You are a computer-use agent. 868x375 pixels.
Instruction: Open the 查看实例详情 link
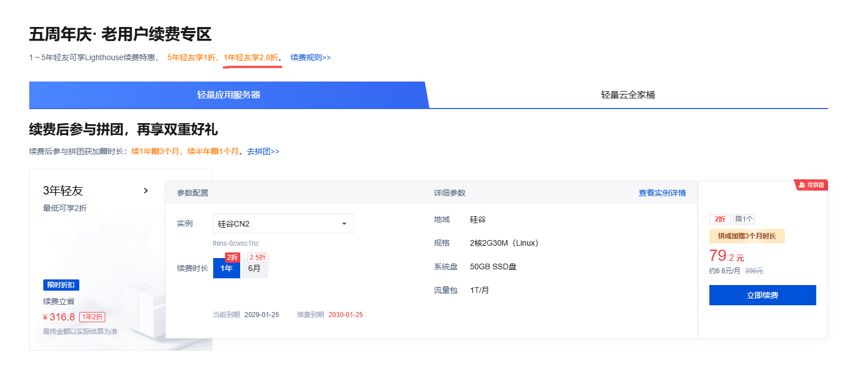coord(662,193)
